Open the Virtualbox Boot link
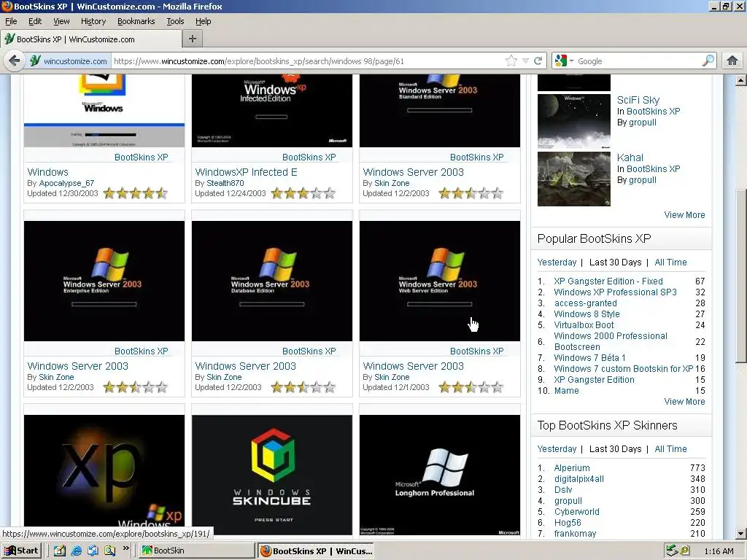The height and width of the screenshot is (560, 747). [x=584, y=325]
